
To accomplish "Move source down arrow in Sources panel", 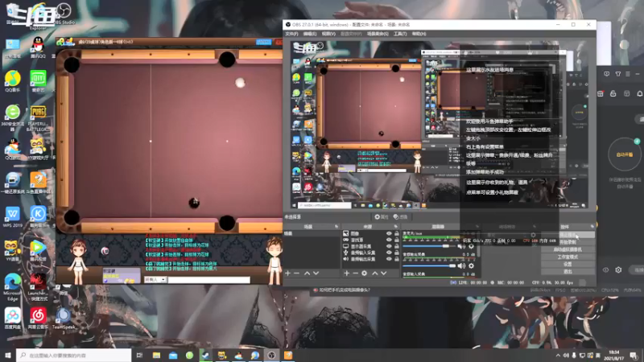I will [384, 274].
